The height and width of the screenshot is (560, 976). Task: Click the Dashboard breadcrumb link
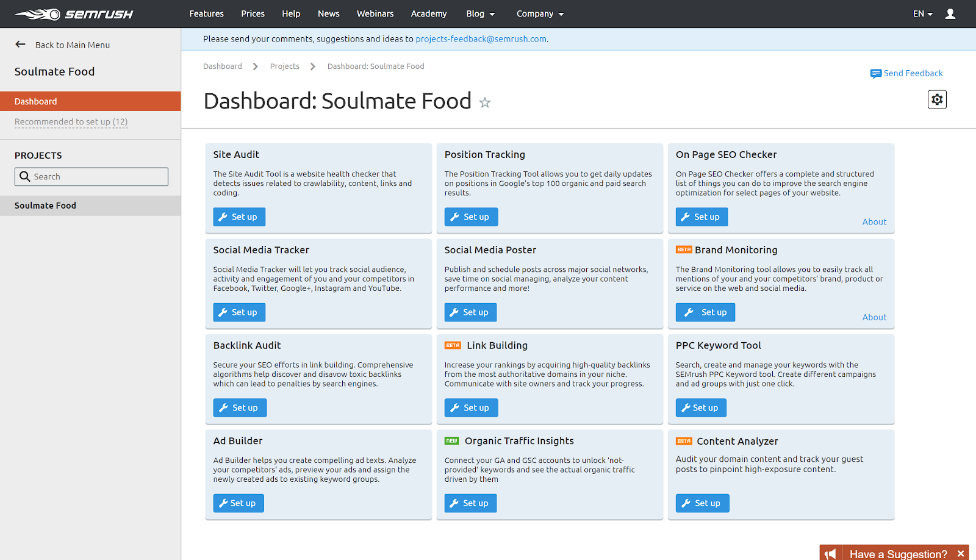point(223,66)
